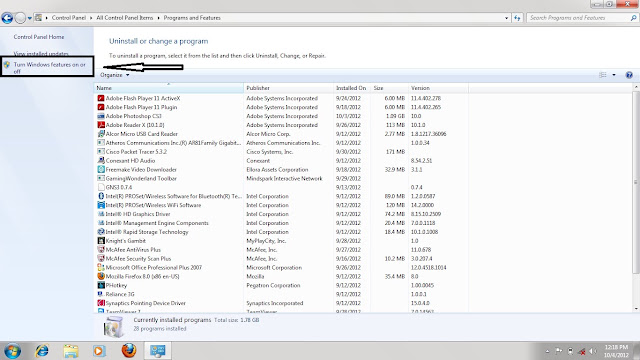Show hidden system tray icons
The height and width of the screenshot is (360, 640).
click(x=547, y=351)
